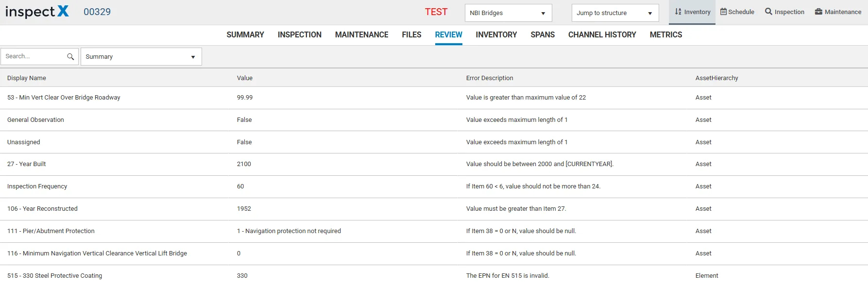Open the CHANNEL HISTORY tab
This screenshot has height=287, width=868.
click(602, 35)
